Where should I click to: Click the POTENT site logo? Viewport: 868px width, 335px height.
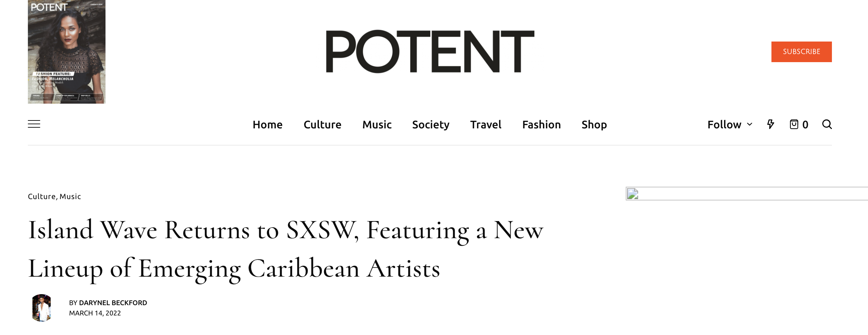pos(430,51)
